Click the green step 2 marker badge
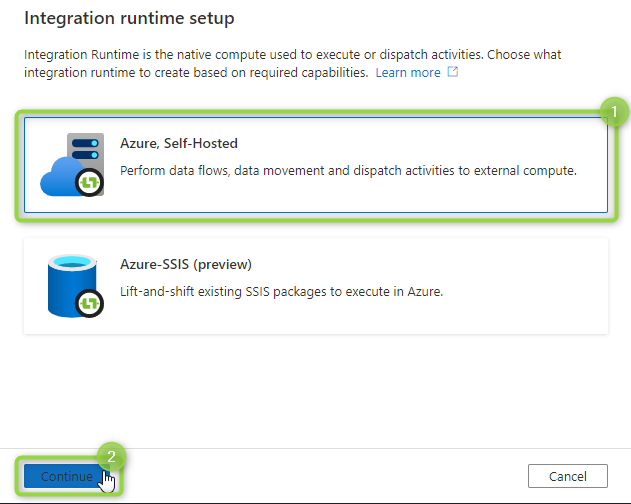The height and width of the screenshot is (504, 631). [111, 456]
